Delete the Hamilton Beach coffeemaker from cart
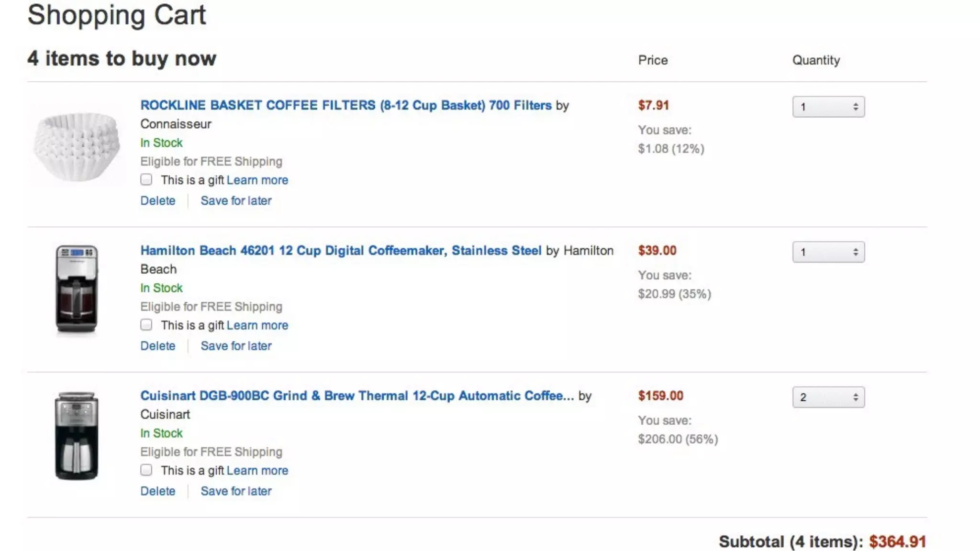 [x=158, y=346]
